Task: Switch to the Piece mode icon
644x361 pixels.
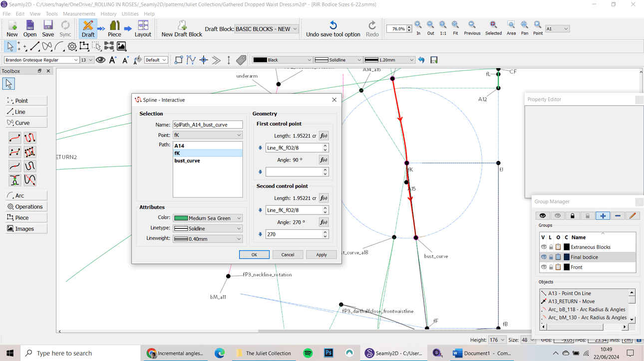Action: pyautogui.click(x=114, y=28)
